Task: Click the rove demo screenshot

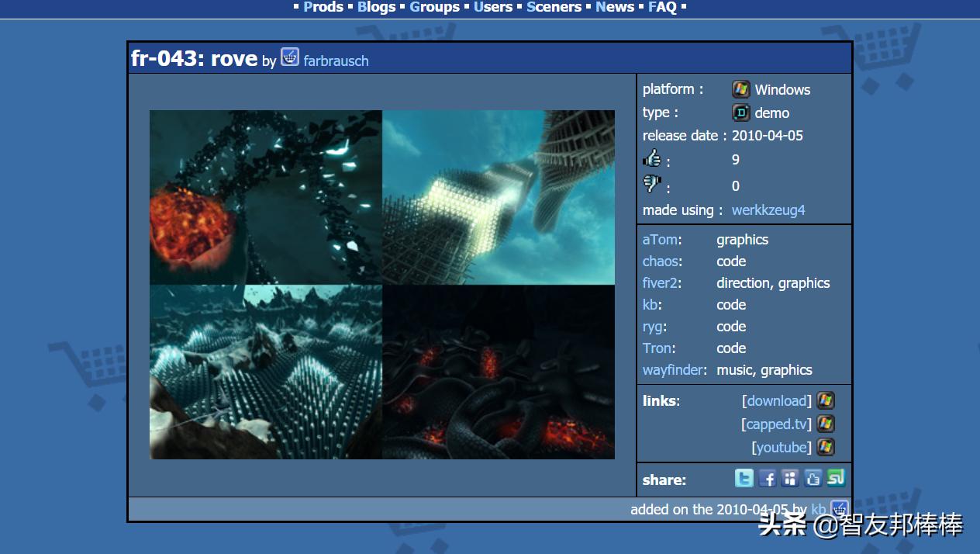Action: click(x=381, y=284)
